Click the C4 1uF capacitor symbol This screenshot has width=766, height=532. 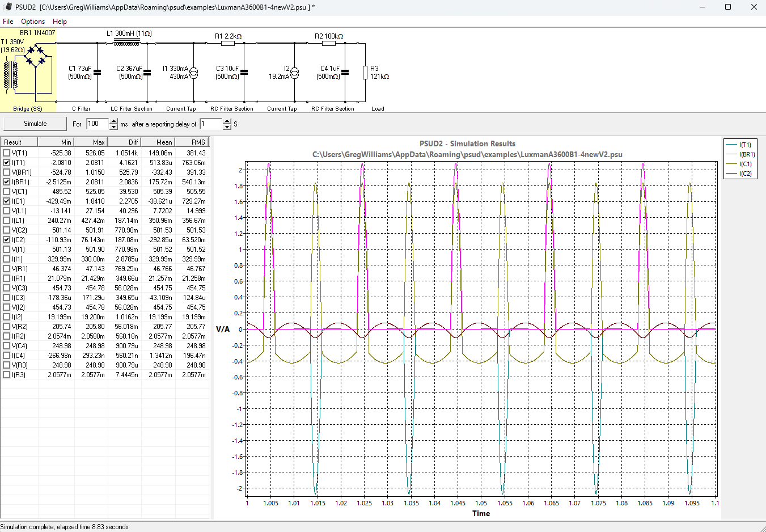(x=345, y=73)
